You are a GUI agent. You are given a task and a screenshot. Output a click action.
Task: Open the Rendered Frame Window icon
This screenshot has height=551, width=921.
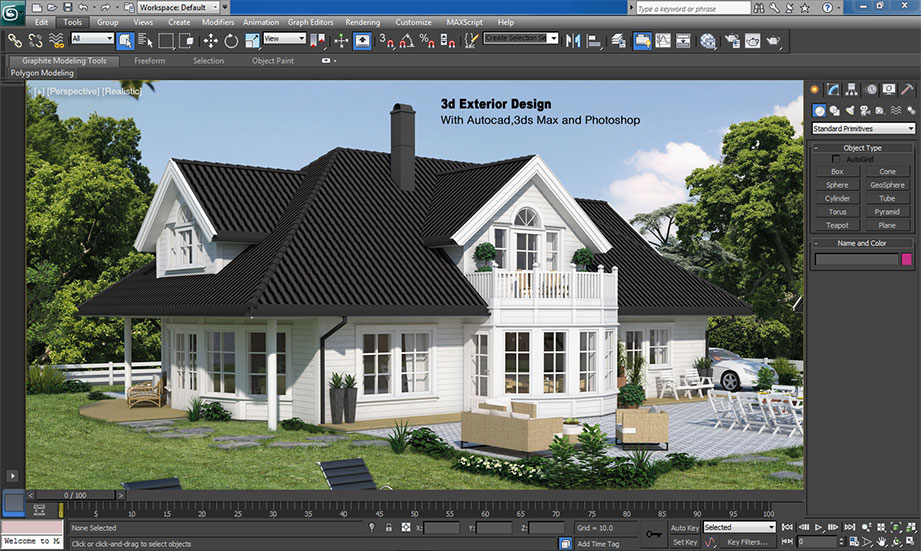coord(752,41)
